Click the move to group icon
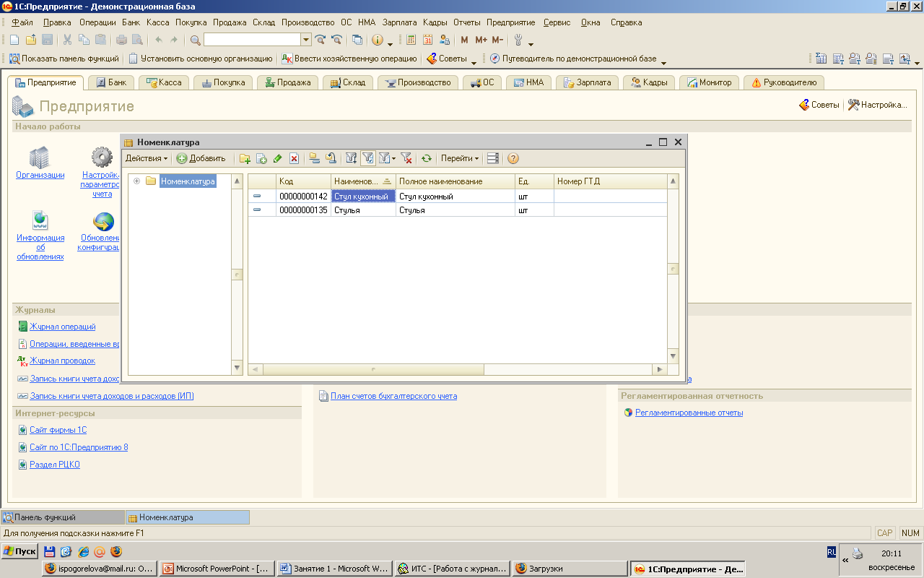The width and height of the screenshot is (924, 578). pyautogui.click(x=331, y=158)
